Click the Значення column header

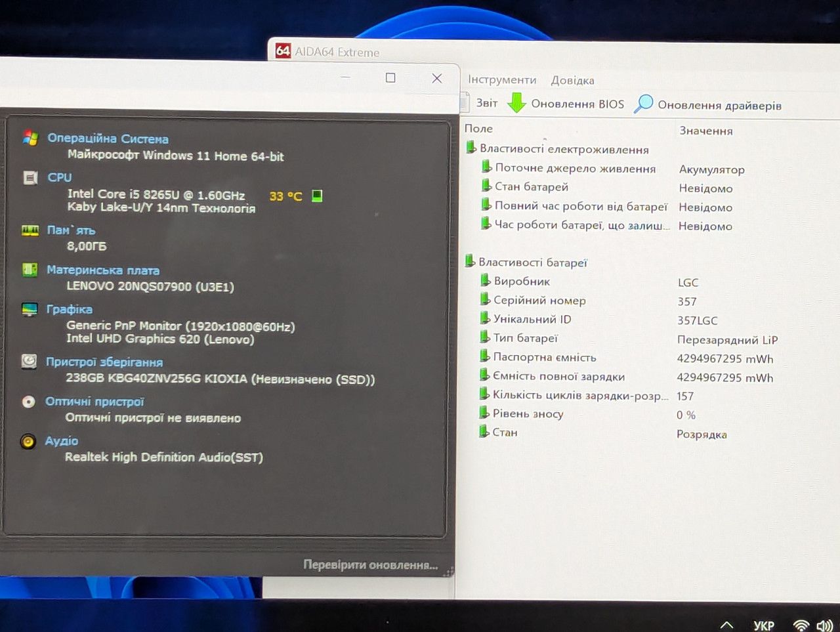pos(706,131)
